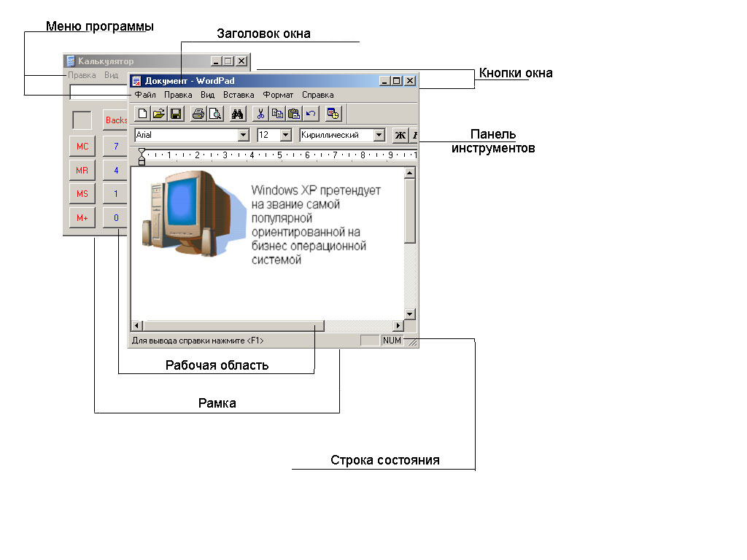Click the 'Windows XP претендует' text in the document

(316, 190)
